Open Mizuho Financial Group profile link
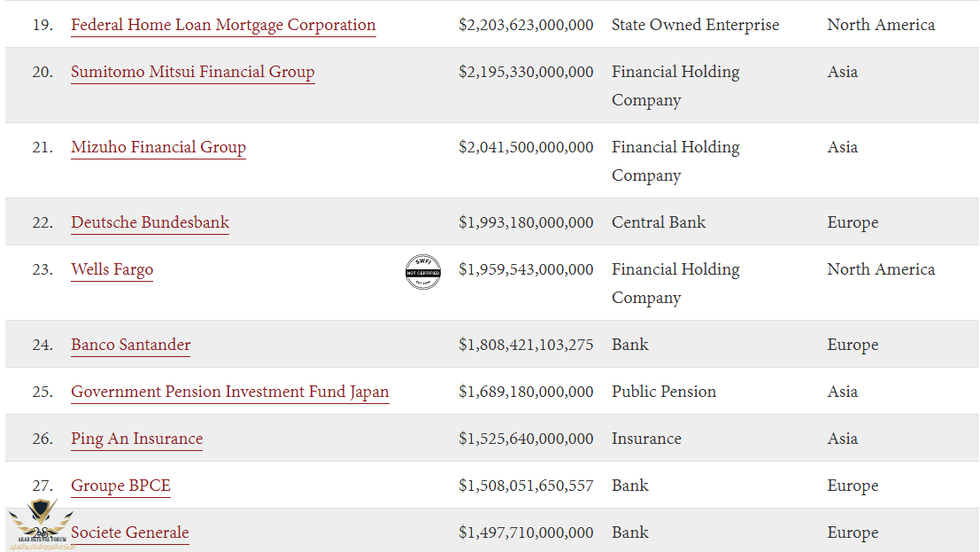980x552 pixels. (158, 147)
